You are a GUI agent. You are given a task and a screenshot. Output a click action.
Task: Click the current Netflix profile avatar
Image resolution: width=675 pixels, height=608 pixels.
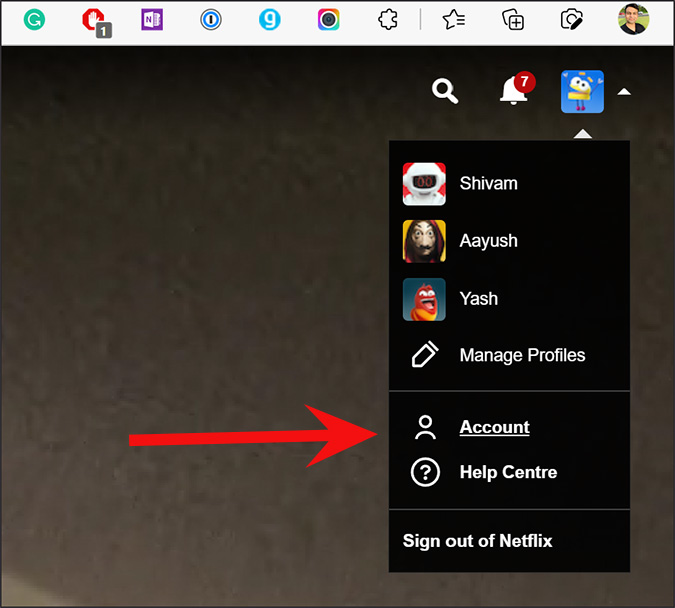click(x=582, y=91)
